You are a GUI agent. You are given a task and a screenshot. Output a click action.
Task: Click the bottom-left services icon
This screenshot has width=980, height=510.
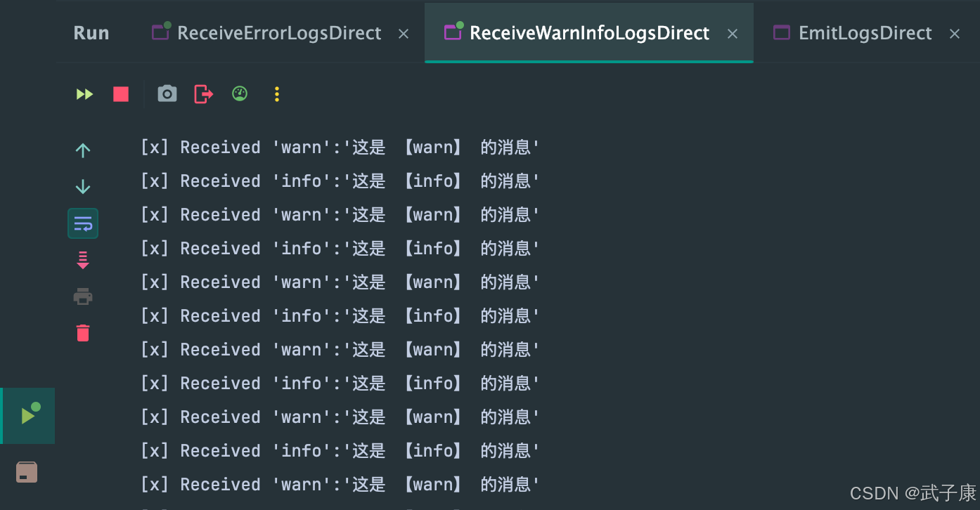[x=27, y=471]
